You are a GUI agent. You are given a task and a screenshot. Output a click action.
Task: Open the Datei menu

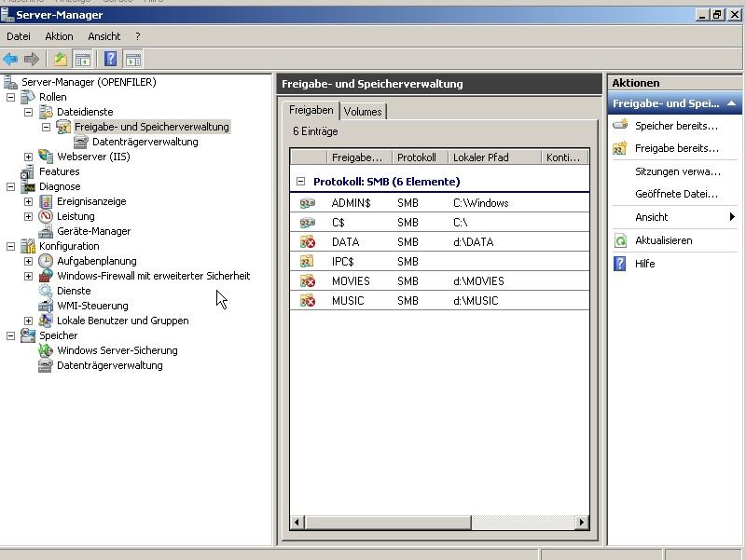pos(19,36)
